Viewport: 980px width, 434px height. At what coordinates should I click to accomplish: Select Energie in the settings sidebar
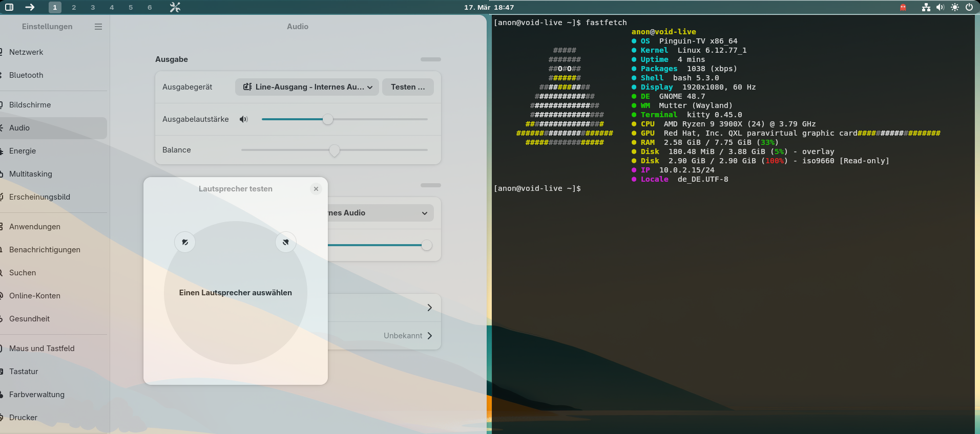[23, 151]
